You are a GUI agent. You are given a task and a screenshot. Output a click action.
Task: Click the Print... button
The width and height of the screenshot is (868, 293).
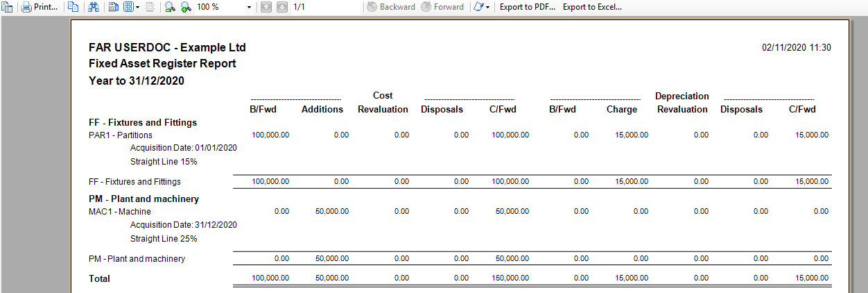(x=40, y=7)
